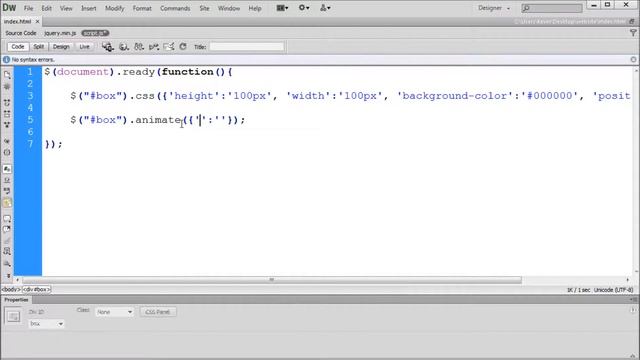This screenshot has height=360, width=640.
Task: Click Balance Braces icon
Action: (7, 152)
